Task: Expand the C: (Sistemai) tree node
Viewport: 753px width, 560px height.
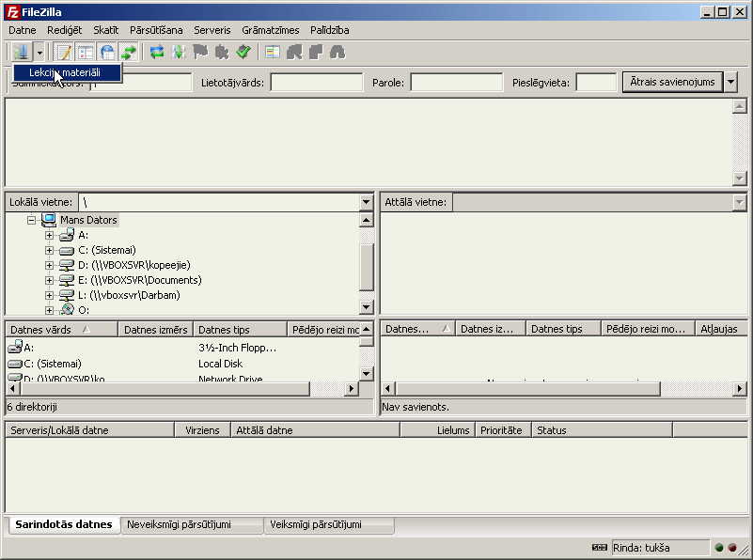Action: click(x=49, y=250)
